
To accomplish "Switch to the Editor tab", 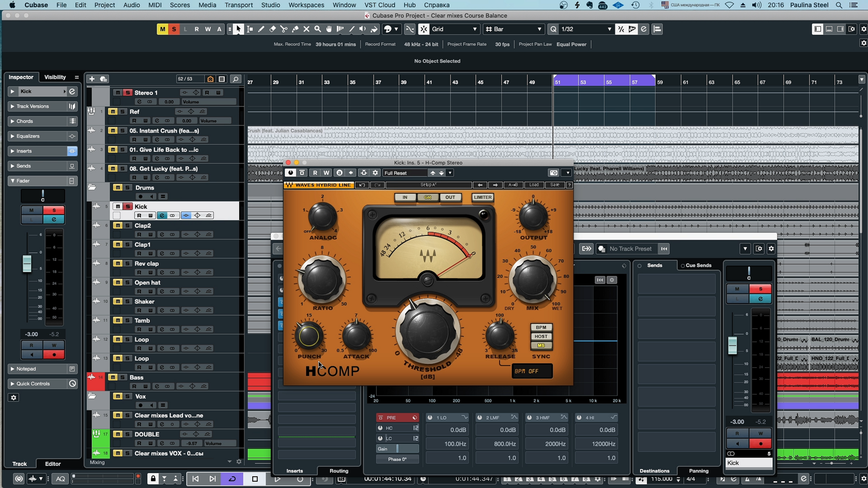I will pyautogui.click(x=53, y=464).
